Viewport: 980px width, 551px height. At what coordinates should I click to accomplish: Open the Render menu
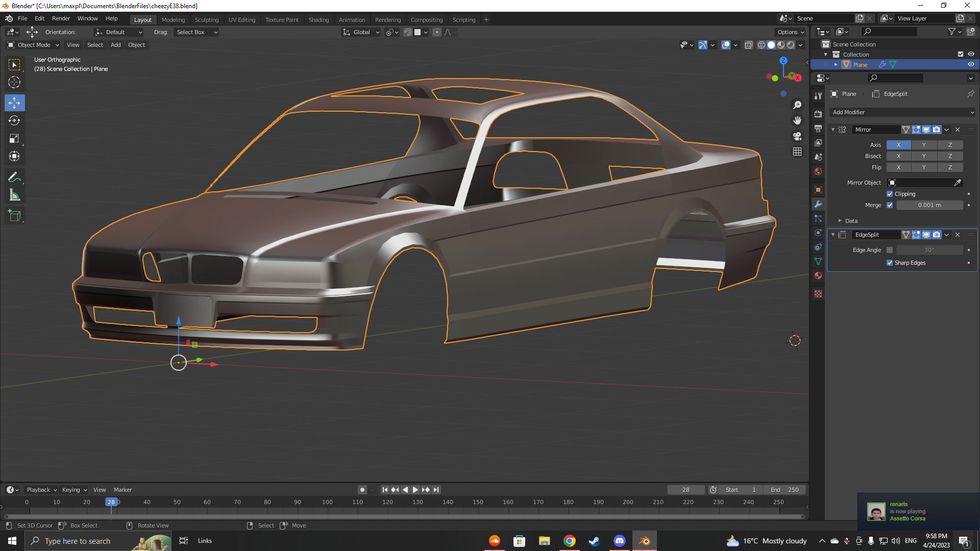61,18
